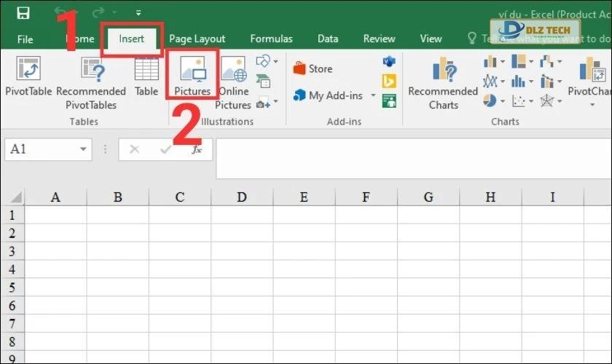Open the Data tab

328,39
